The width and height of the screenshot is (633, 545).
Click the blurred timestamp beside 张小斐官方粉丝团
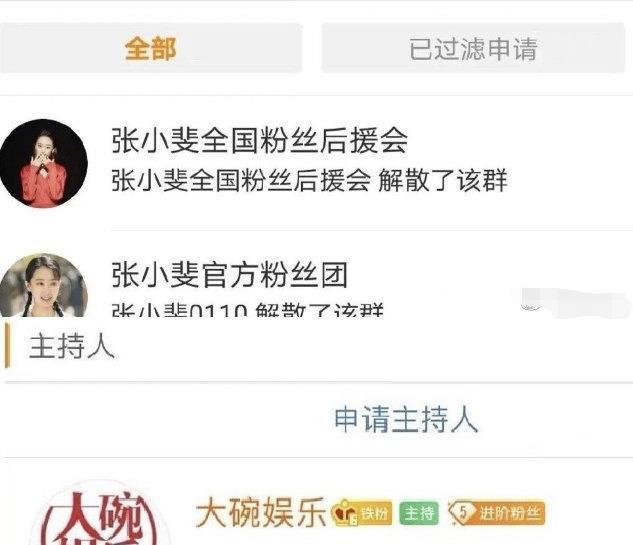(575, 302)
